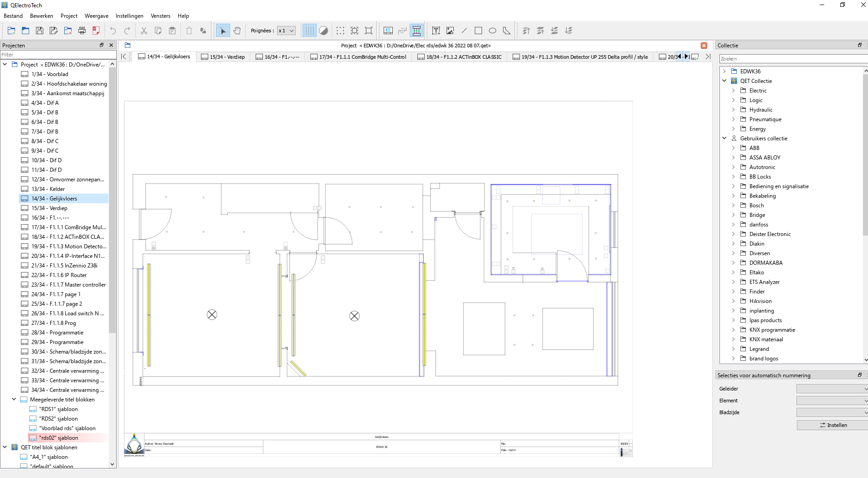Screen dimensions: 868x478
Task: Click the Zoeken search field in Collectie
Action: (x=792, y=59)
